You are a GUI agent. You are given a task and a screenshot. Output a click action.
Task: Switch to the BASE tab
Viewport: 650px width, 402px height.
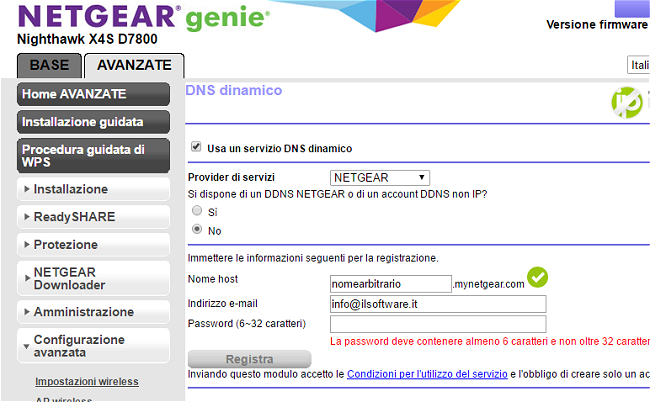(49, 65)
